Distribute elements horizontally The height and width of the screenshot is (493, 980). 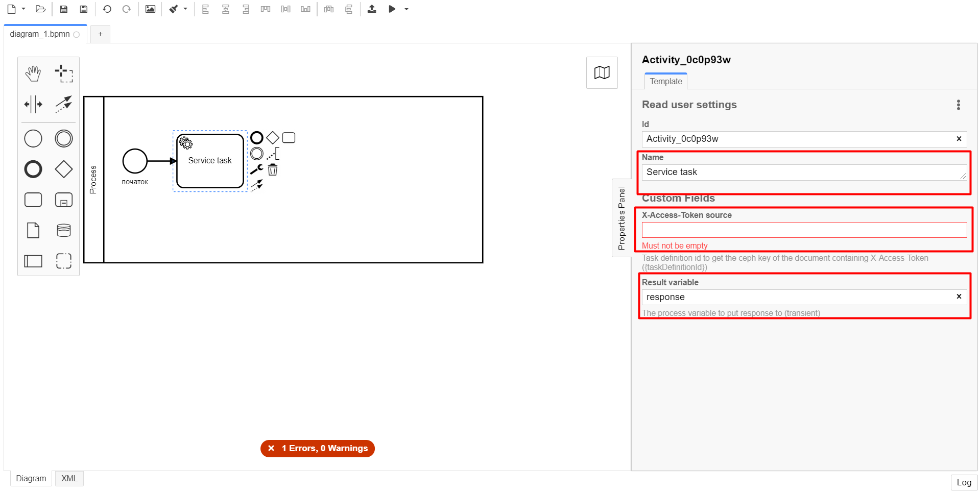coord(329,9)
